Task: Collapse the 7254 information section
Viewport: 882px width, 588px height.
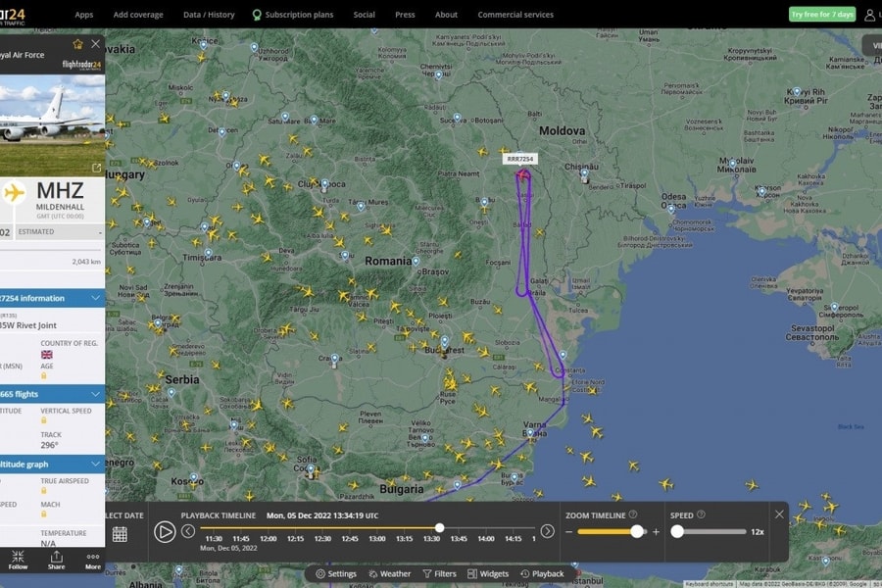Action: [x=96, y=298]
